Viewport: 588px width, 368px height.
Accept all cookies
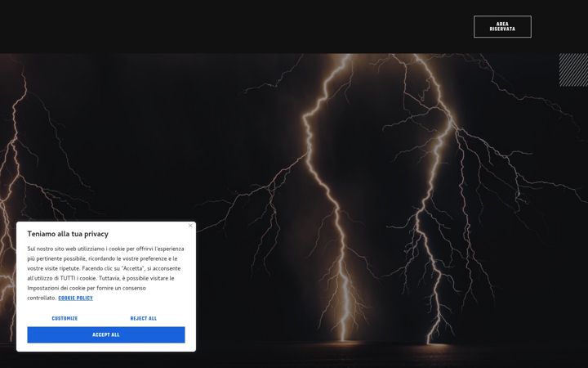coord(106,335)
